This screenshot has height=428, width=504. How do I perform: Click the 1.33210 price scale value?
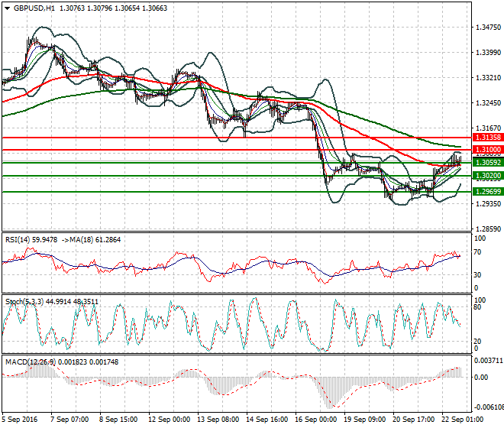coord(488,77)
